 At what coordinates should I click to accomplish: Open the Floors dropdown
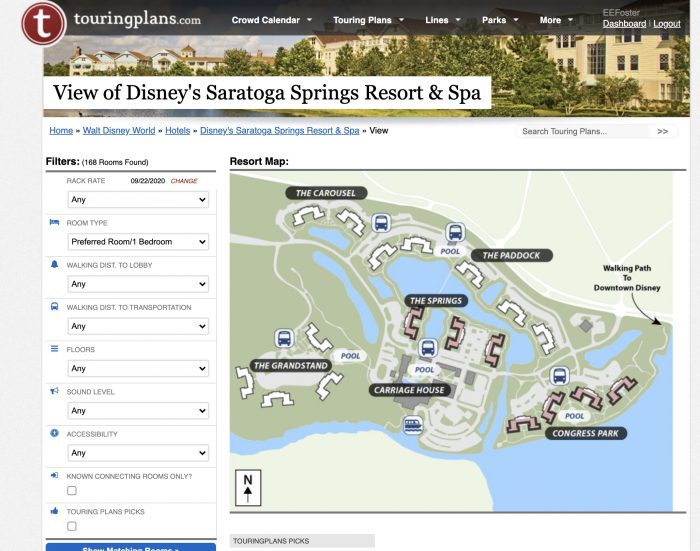coord(138,368)
